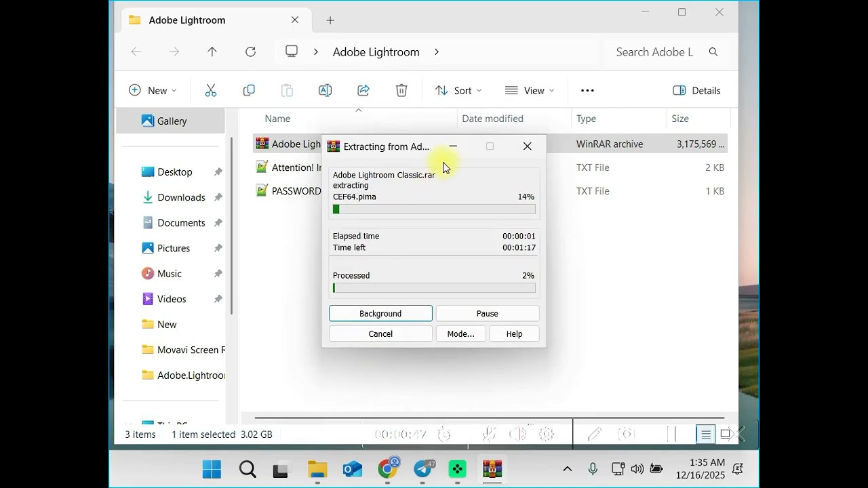Click the CEF64.pima file progress bar

tap(434, 209)
